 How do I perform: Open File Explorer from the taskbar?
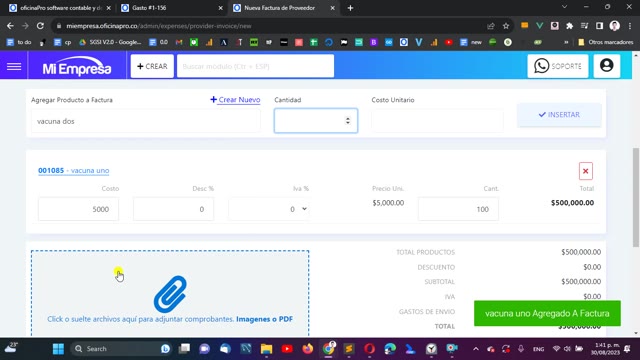(x=266, y=349)
